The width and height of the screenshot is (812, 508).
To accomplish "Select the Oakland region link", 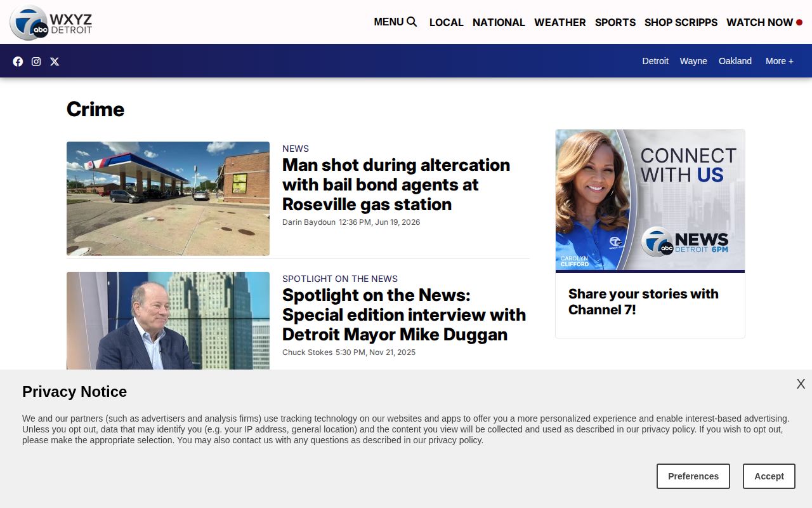I will coord(735,61).
